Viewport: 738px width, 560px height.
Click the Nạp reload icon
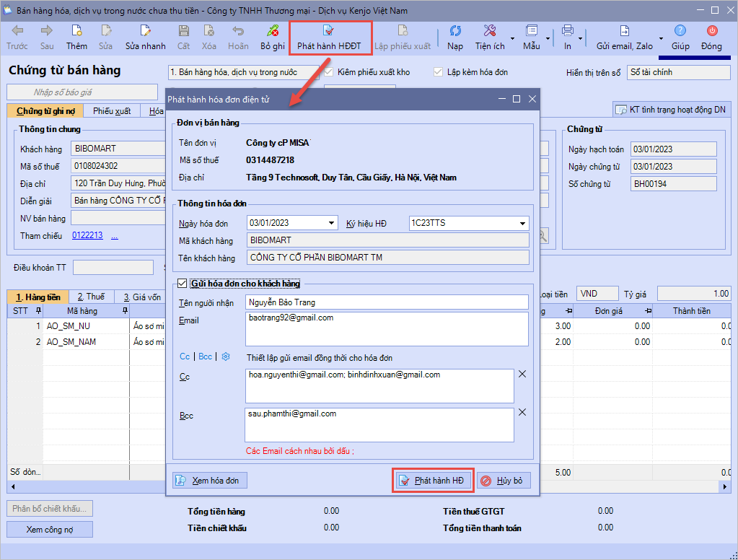click(455, 31)
